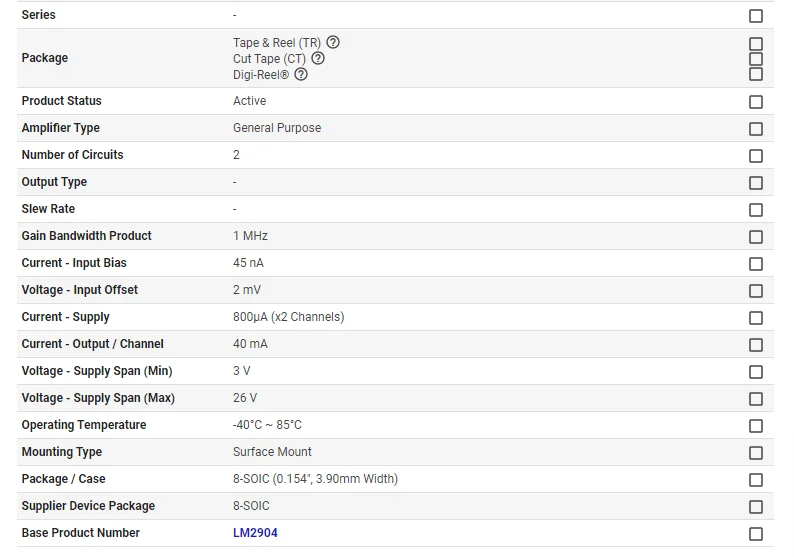Enable the Digi-Reel® package checkbox
Viewport: 794px width, 557px height.
[756, 74]
